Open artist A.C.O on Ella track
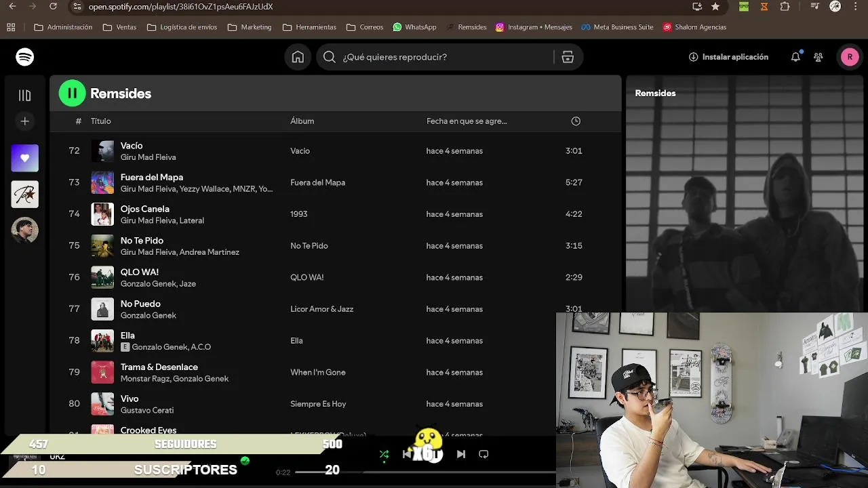 (x=201, y=347)
